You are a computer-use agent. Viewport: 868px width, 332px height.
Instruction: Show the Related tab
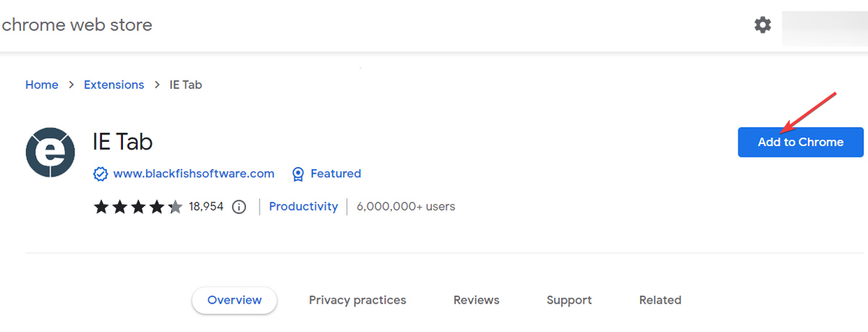[x=660, y=300]
